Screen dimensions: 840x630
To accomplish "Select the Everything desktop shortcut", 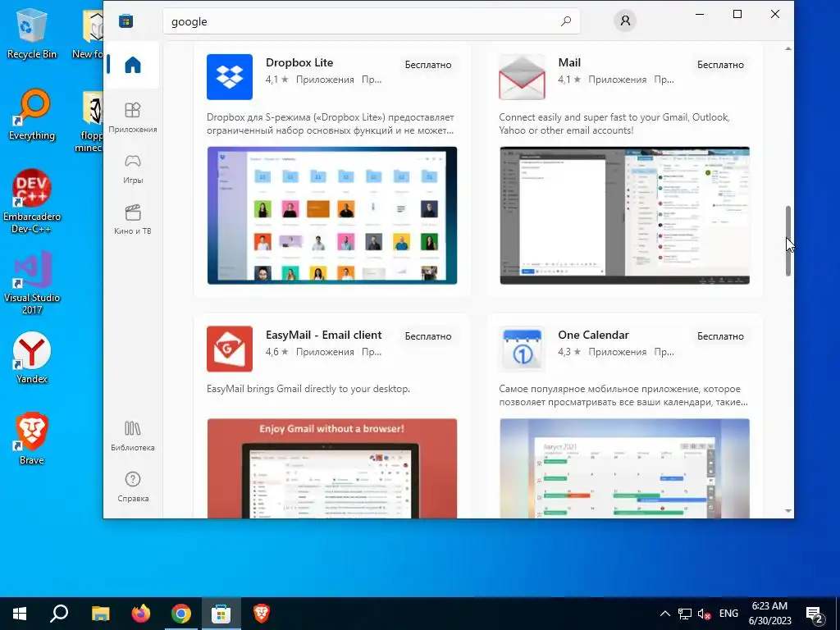I will click(32, 115).
